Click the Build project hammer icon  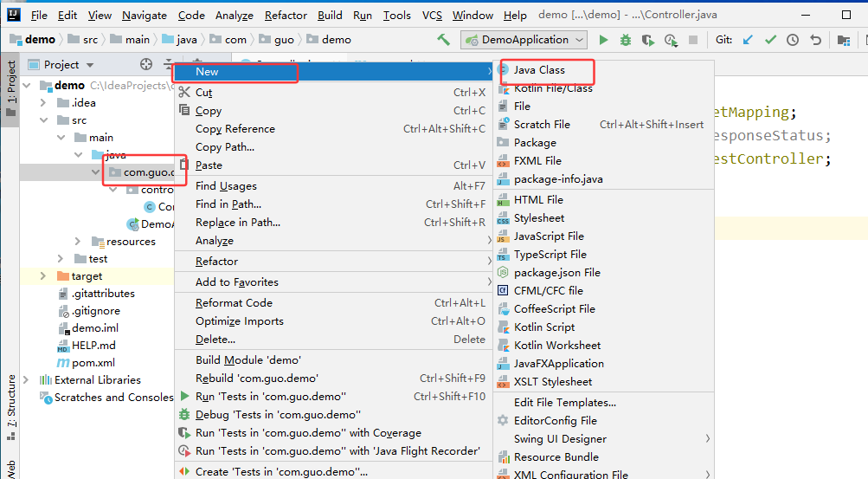pos(443,40)
